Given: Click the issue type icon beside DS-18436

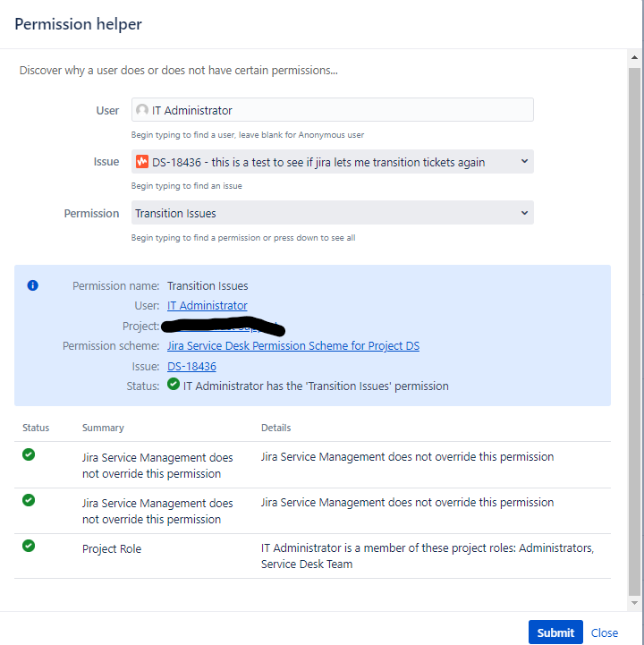Looking at the screenshot, I should (x=142, y=161).
